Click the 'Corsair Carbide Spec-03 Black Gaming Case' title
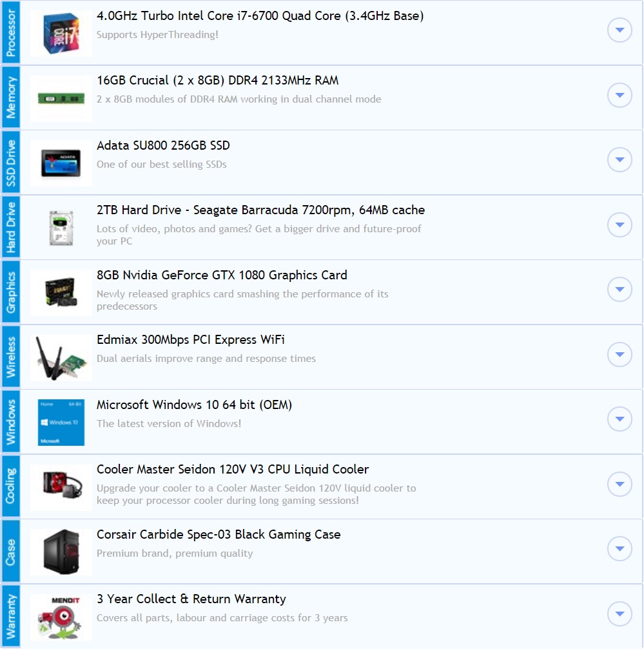This screenshot has width=644, height=649. 219,534
